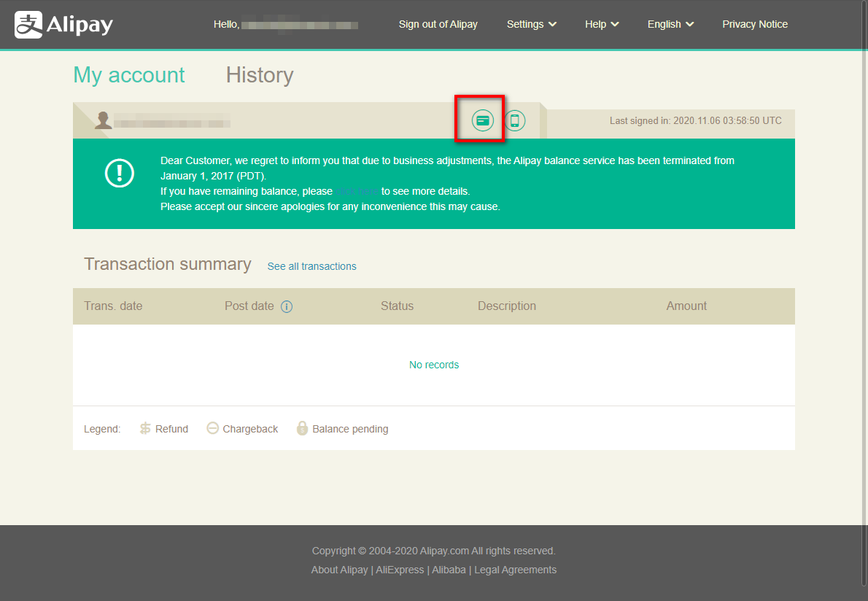Click the user avatar icon
This screenshot has height=601, width=868.
[x=103, y=120]
